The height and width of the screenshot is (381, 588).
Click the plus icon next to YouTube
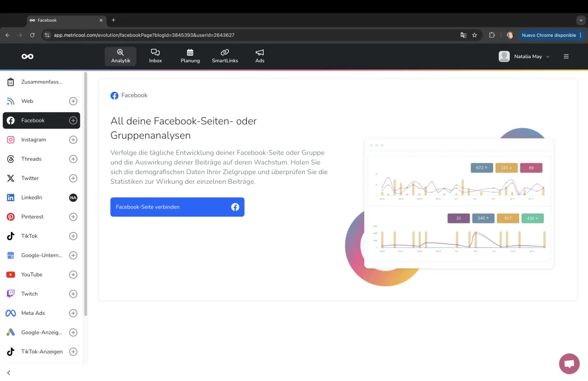tap(73, 274)
